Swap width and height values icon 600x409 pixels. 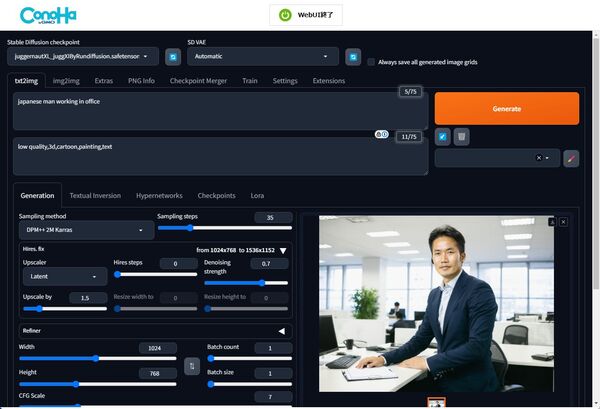[192, 366]
